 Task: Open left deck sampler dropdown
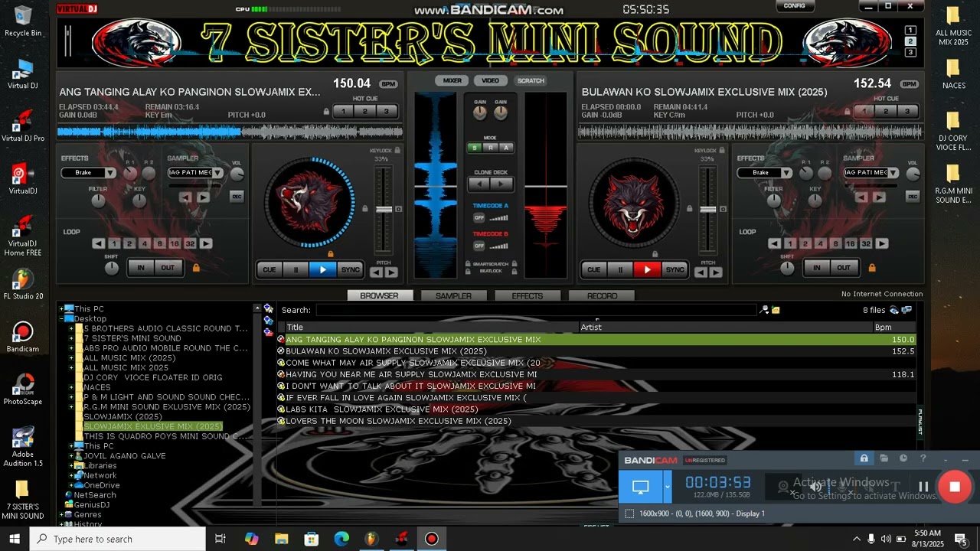tap(195, 173)
